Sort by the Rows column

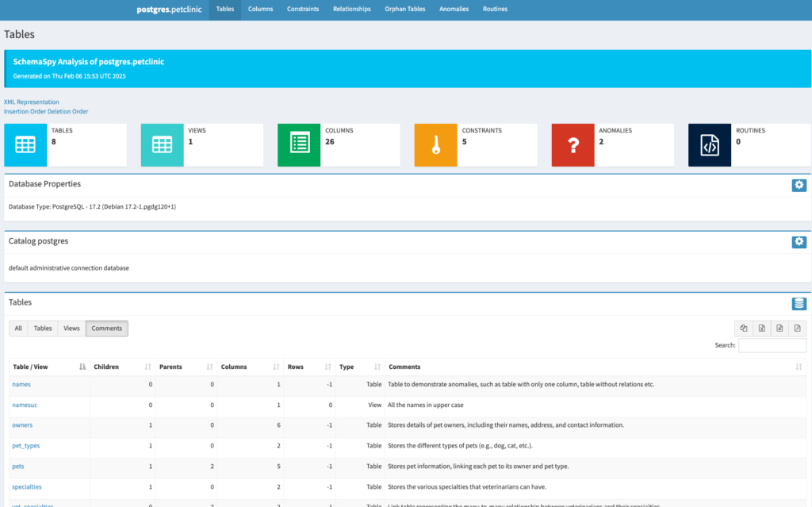click(309, 367)
